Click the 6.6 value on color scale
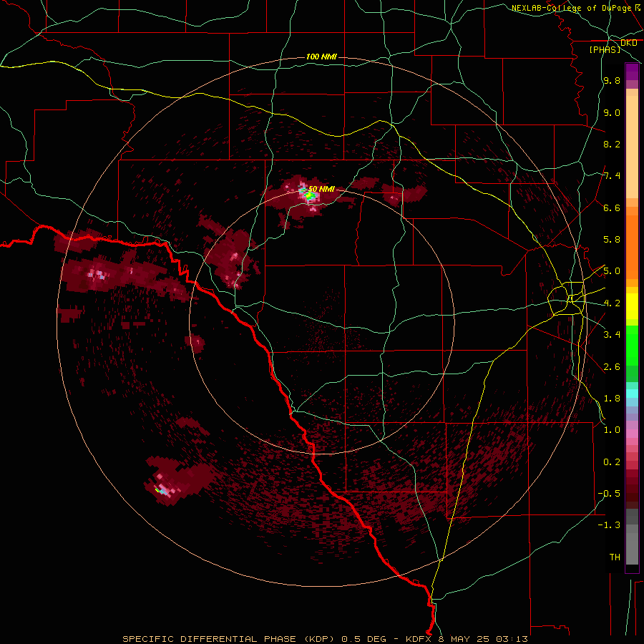644x644 pixels. tap(612, 208)
